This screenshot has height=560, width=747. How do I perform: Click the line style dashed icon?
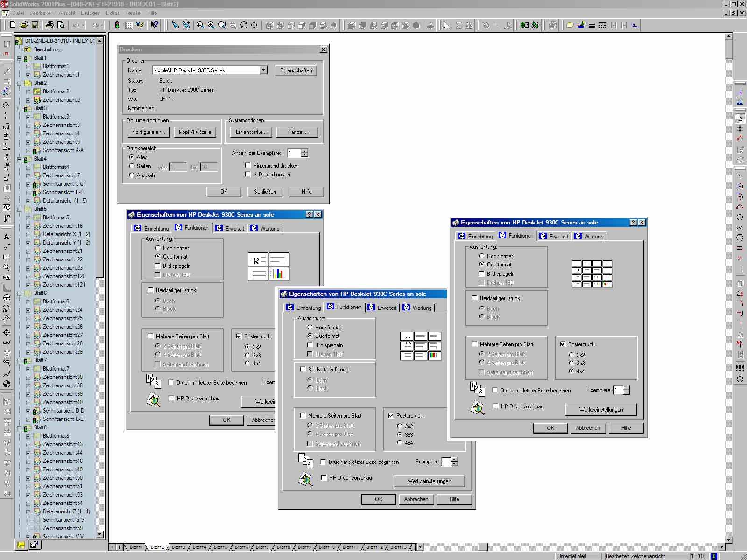click(602, 25)
